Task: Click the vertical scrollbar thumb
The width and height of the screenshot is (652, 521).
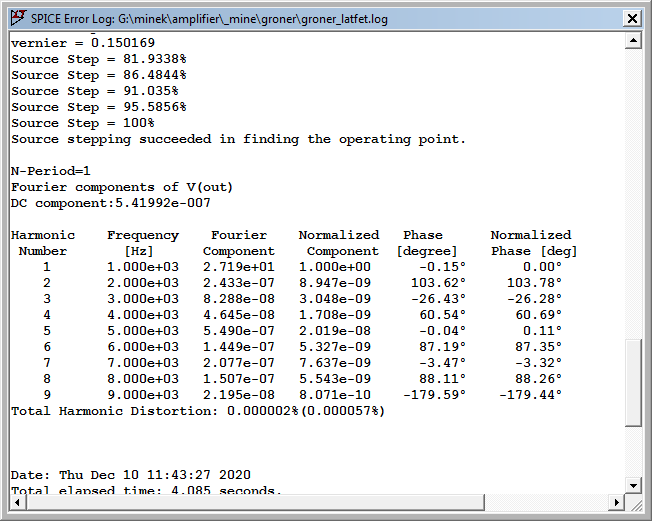Action: pos(633,383)
